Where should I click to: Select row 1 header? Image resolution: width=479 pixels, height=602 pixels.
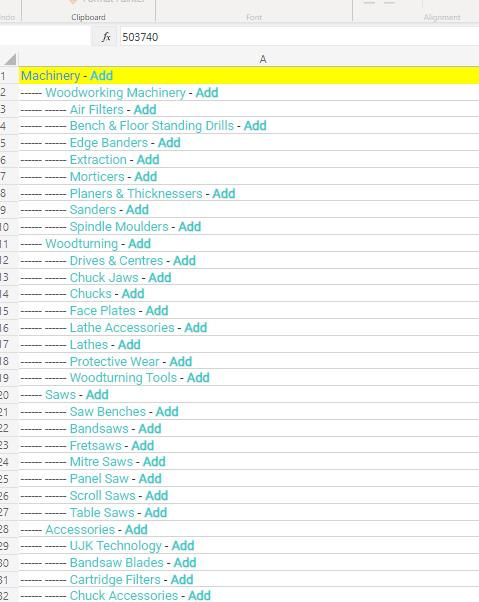tap(4, 76)
